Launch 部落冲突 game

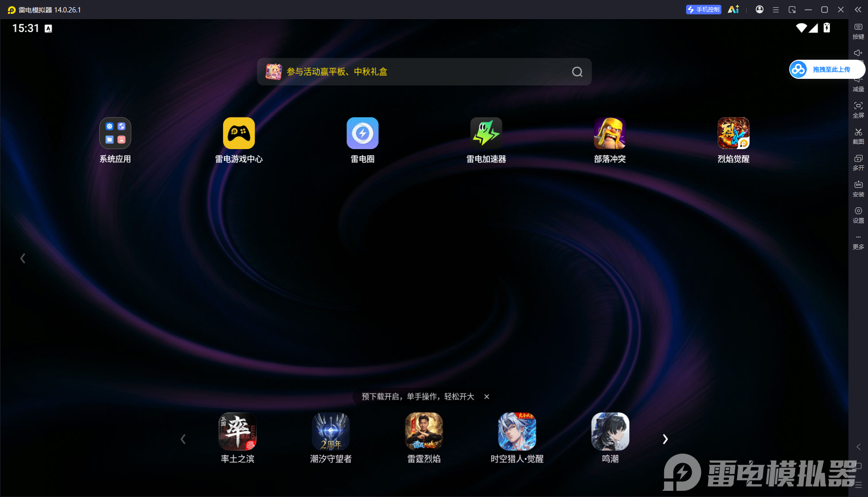coord(610,133)
